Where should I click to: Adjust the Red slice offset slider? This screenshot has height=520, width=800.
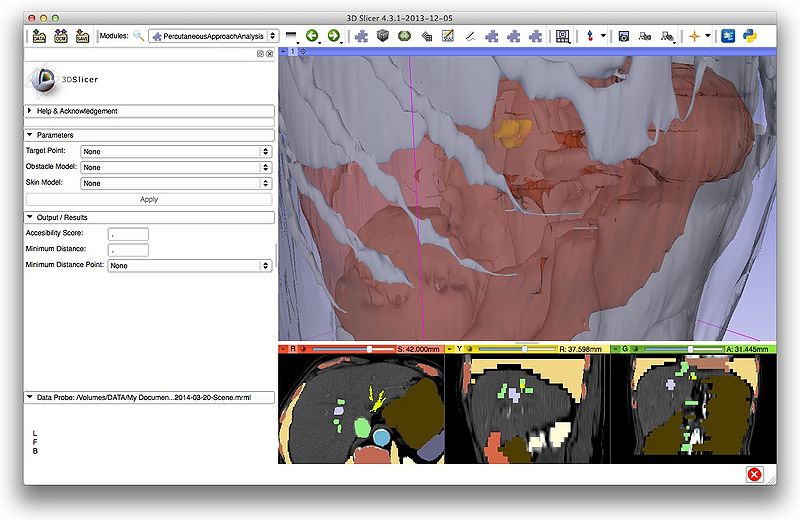pos(370,349)
